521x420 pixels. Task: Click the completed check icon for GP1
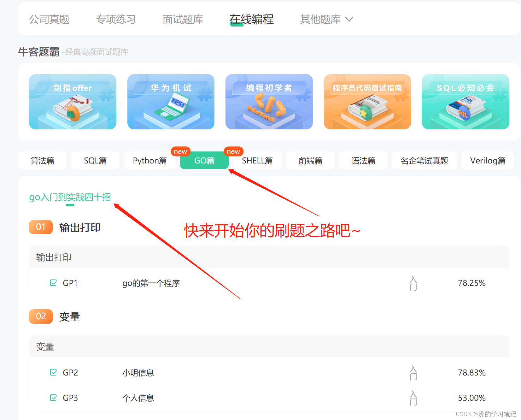click(x=53, y=283)
